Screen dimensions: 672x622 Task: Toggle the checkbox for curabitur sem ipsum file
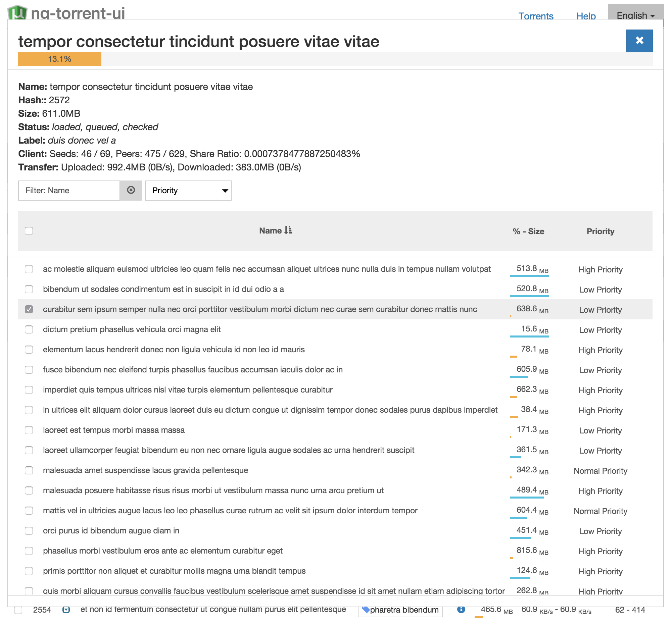(29, 309)
